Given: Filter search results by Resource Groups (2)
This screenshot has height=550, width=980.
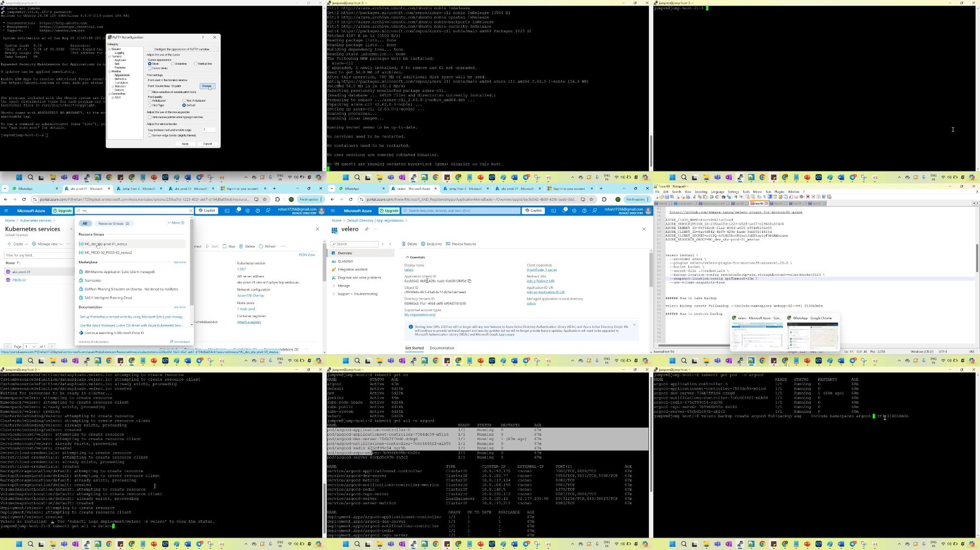Looking at the screenshot, I should 113,223.
